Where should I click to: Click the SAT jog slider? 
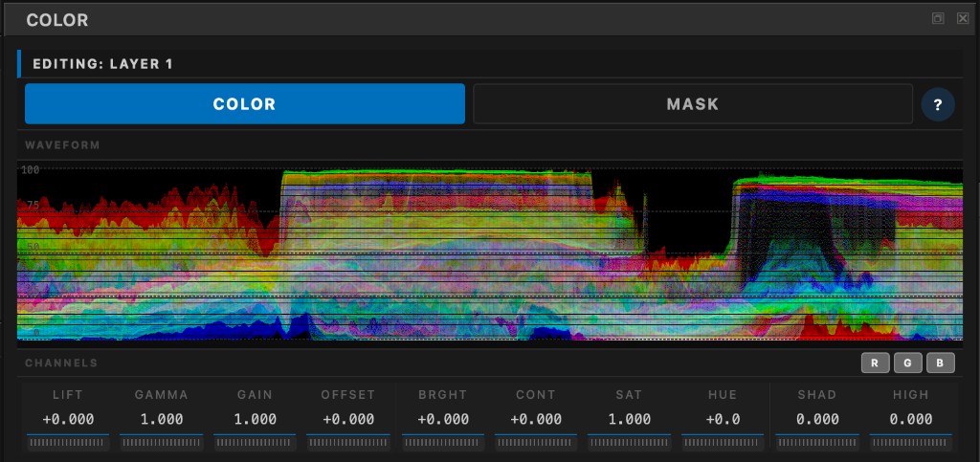[630, 443]
